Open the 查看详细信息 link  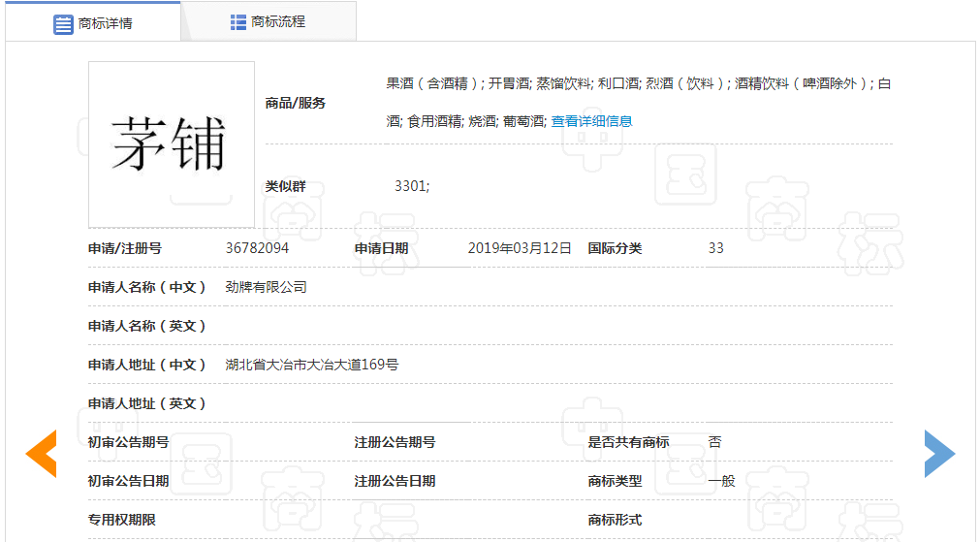click(x=591, y=121)
